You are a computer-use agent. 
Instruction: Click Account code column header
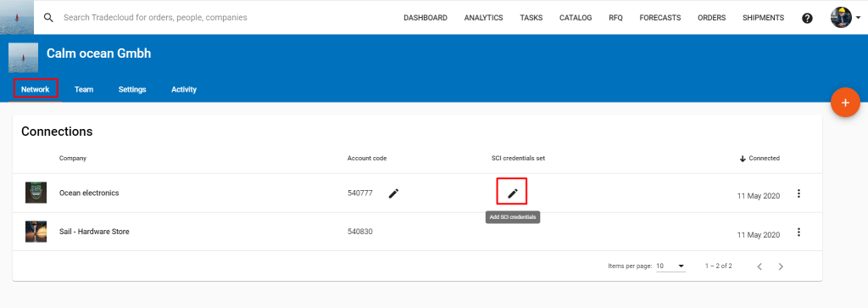pyautogui.click(x=366, y=159)
